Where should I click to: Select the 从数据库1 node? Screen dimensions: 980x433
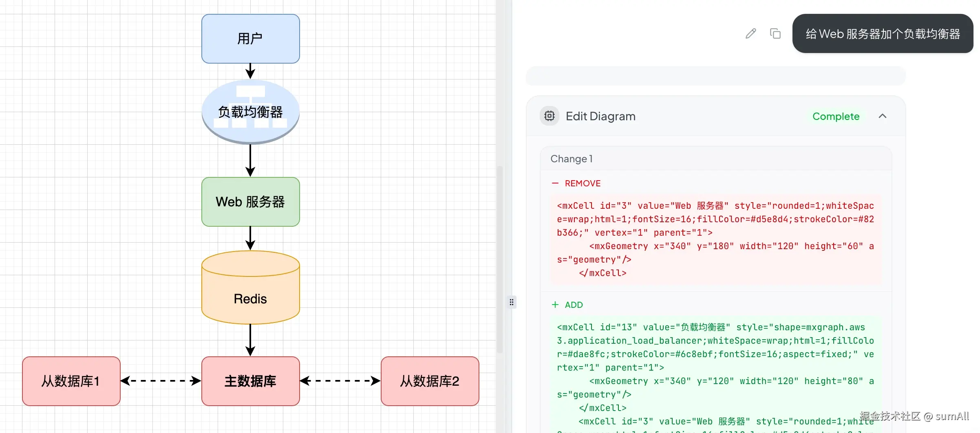tap(71, 381)
